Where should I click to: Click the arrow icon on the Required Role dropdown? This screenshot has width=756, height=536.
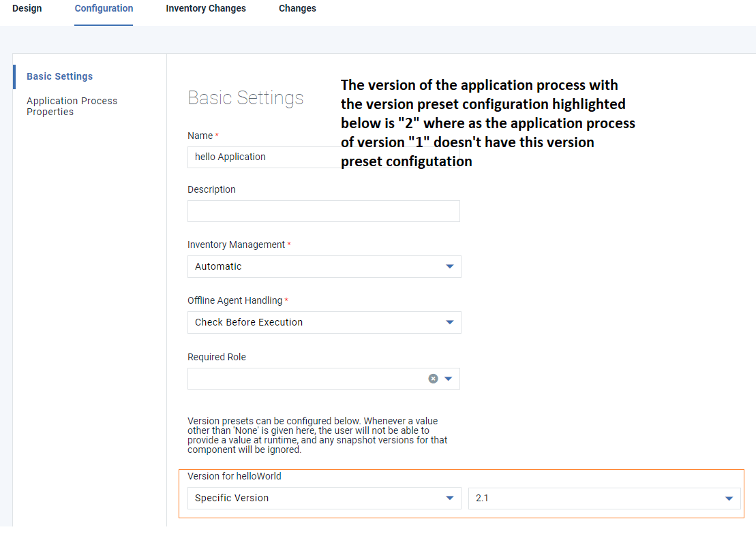(449, 379)
